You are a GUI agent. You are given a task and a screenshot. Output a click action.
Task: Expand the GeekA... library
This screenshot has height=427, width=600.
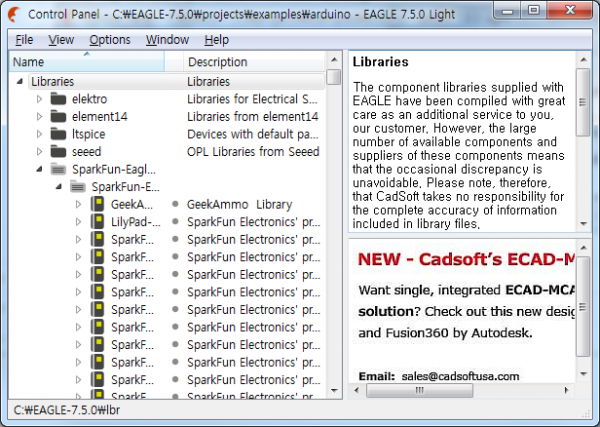pos(78,204)
